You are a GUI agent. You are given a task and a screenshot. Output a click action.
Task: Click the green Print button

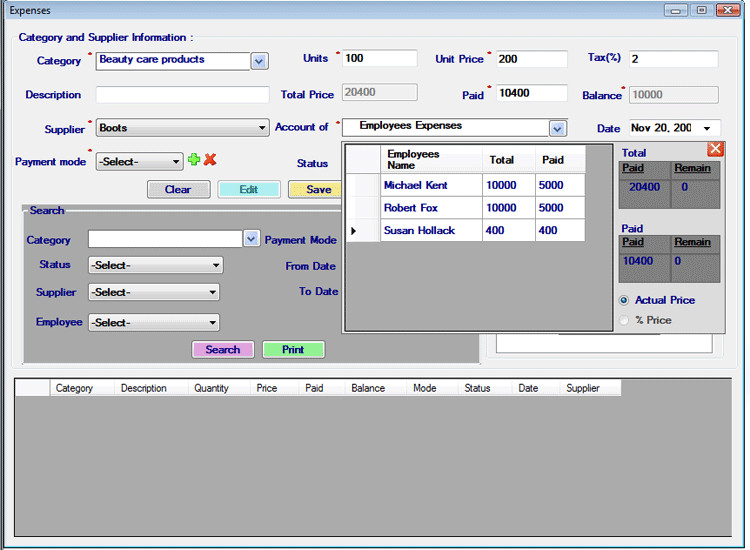tap(293, 350)
